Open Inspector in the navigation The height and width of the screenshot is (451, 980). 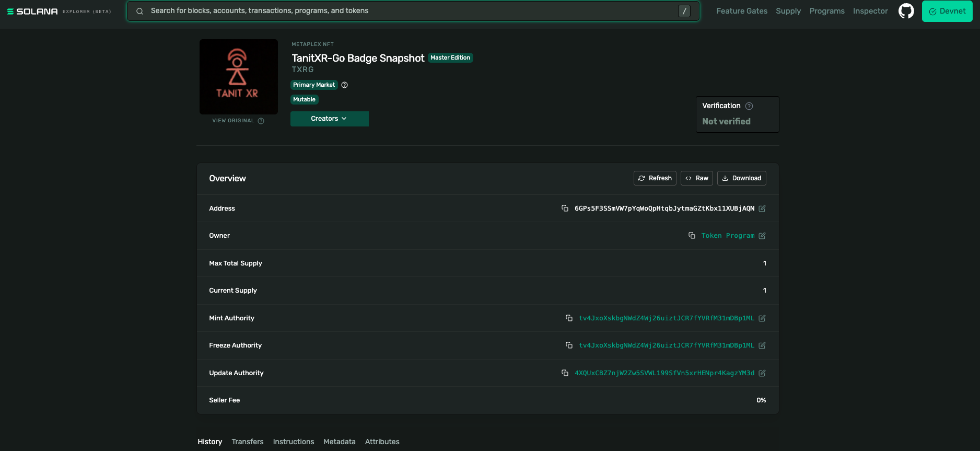[x=870, y=11]
